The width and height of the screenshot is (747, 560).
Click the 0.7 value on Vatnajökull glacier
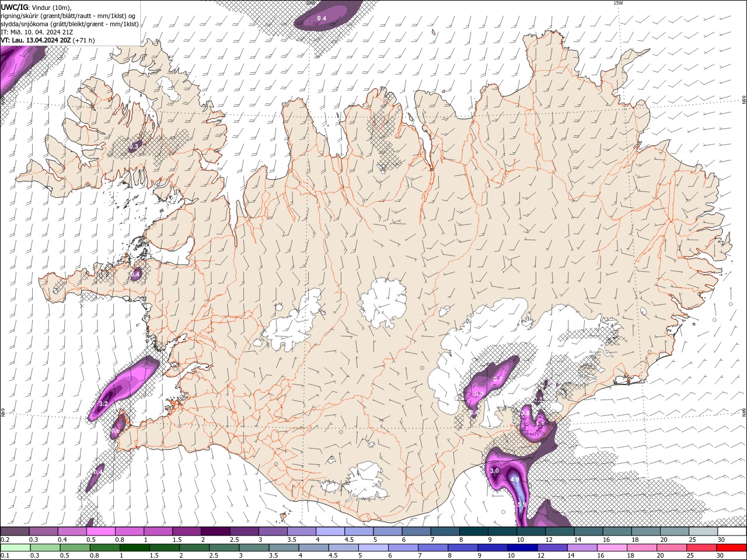[497, 379]
